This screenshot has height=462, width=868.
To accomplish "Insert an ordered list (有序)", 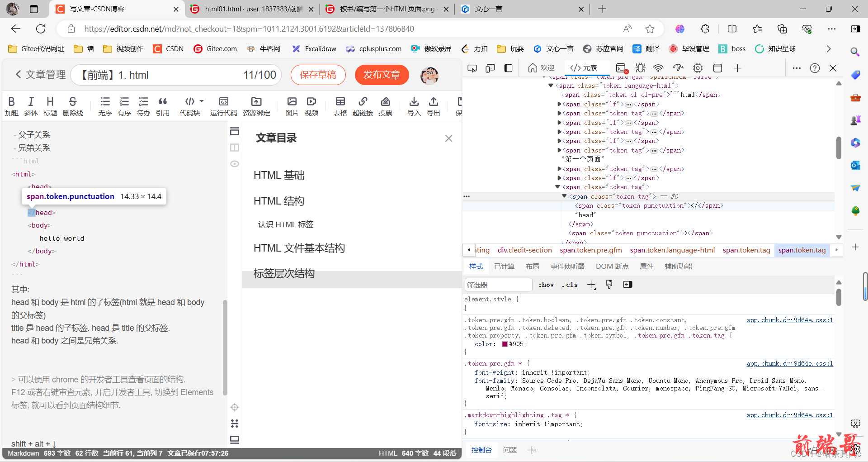I will coord(124,106).
